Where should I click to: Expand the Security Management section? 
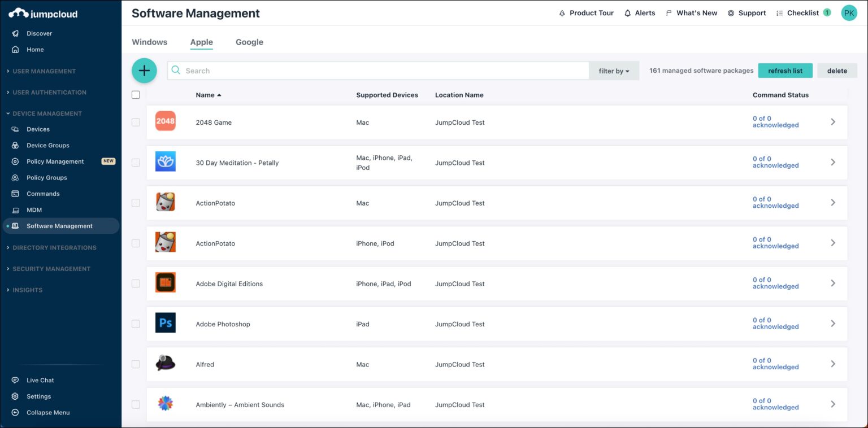click(52, 268)
